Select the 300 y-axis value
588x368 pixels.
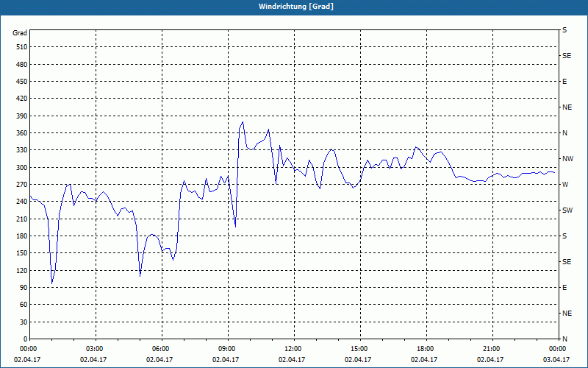21,167
